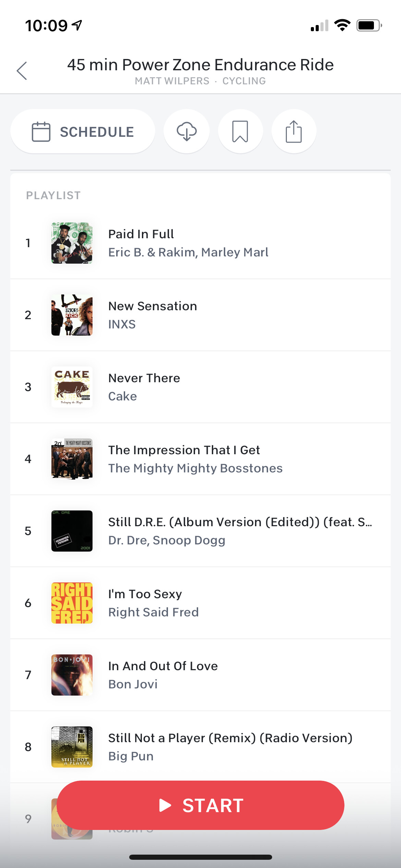Select the song New Sensation
Image resolution: width=401 pixels, height=868 pixels.
tap(153, 306)
